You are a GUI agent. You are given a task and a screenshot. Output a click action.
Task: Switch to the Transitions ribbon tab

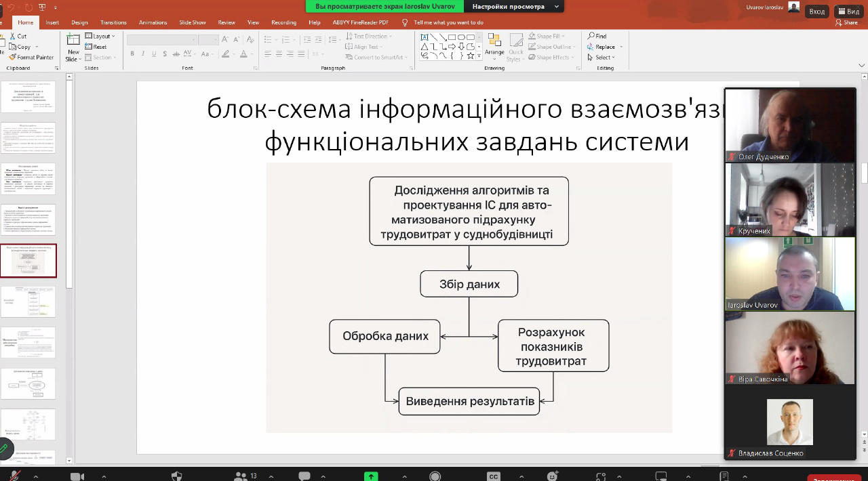113,22
